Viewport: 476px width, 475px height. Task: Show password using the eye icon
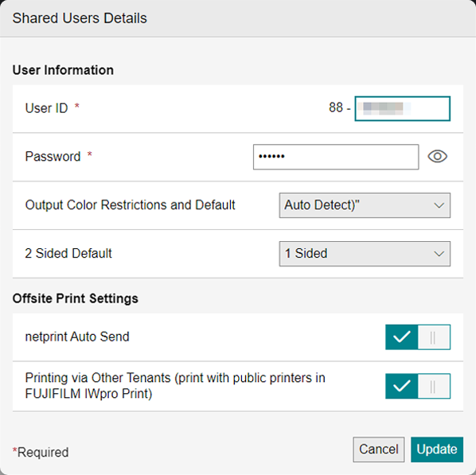pos(437,157)
